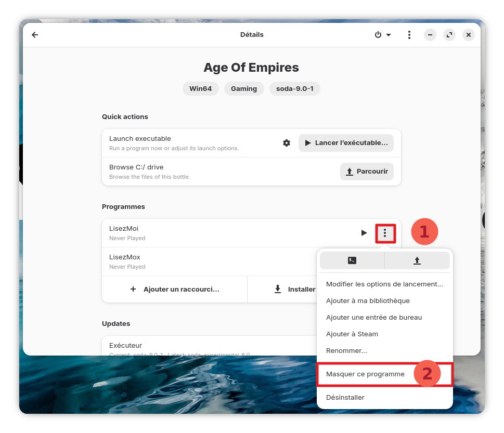Choose Ajouter à ma bibliothèque

coord(368,301)
